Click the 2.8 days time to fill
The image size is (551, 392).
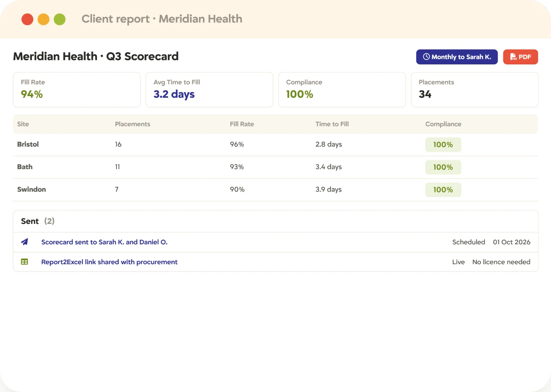(x=329, y=144)
